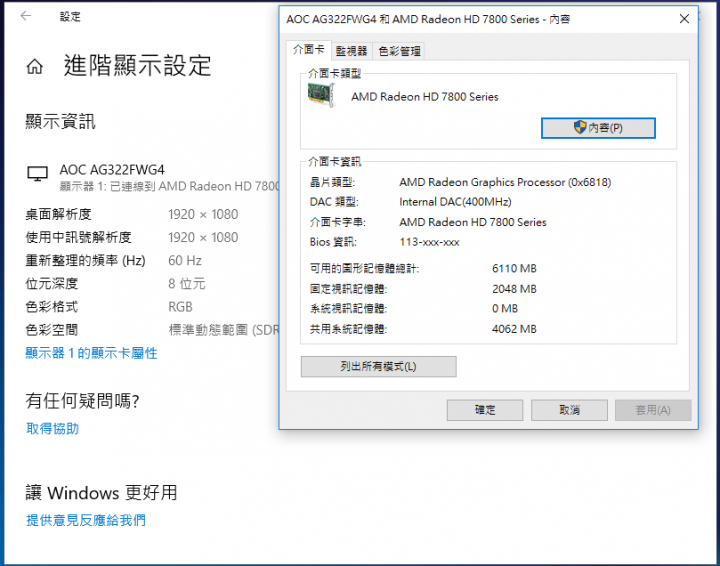Go back with the Settings back arrow

[26, 16]
